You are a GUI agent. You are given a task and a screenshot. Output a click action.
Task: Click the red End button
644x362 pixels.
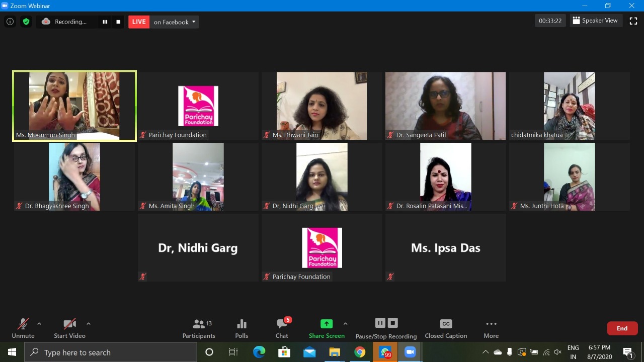[x=622, y=328]
